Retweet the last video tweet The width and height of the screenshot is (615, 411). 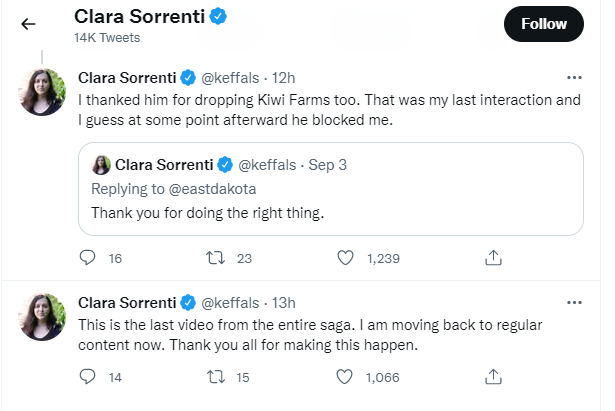click(x=213, y=377)
